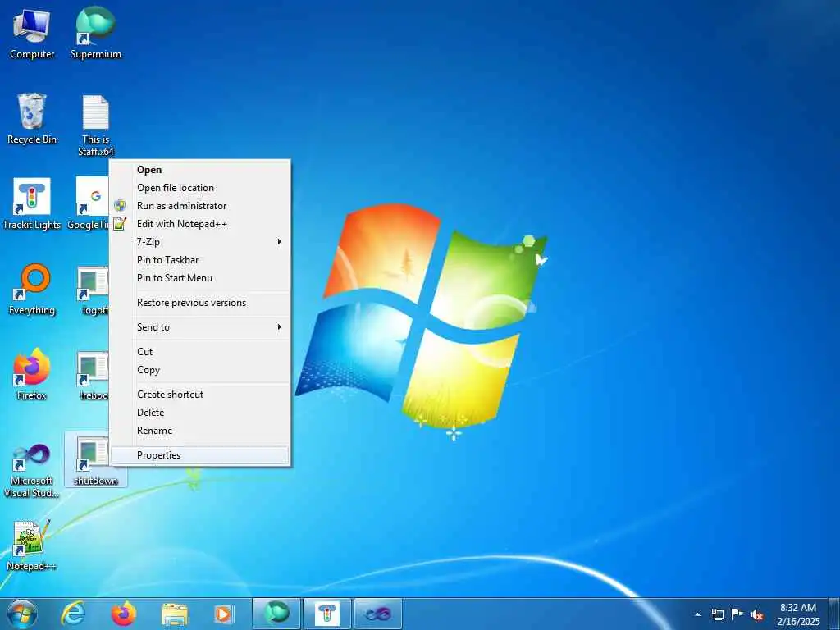
Task: Launch Firefox from the taskbar
Action: 123,614
